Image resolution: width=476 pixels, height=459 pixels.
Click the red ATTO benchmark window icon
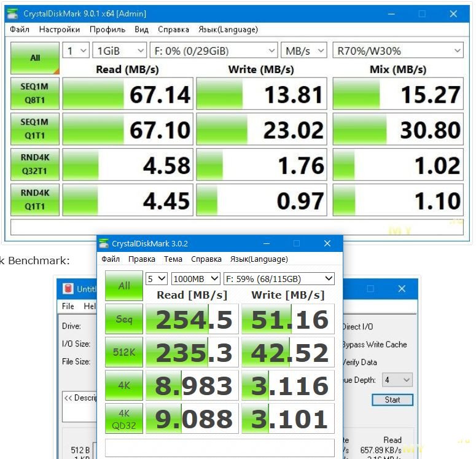66,288
